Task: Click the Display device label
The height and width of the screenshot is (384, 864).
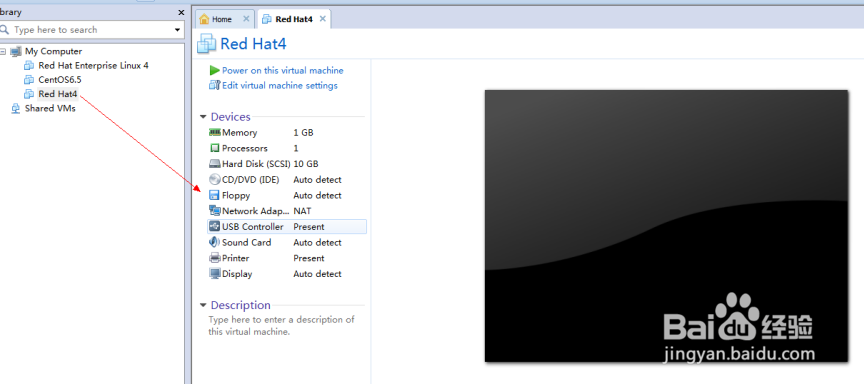Action: (x=237, y=274)
